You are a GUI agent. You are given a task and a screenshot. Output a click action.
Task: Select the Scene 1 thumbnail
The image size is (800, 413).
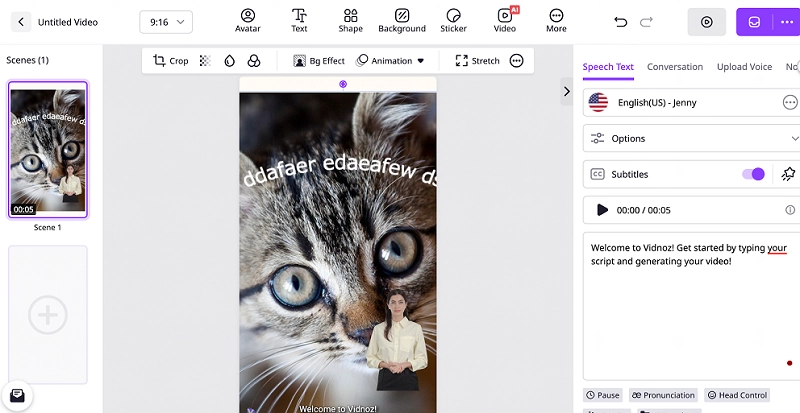(x=48, y=150)
